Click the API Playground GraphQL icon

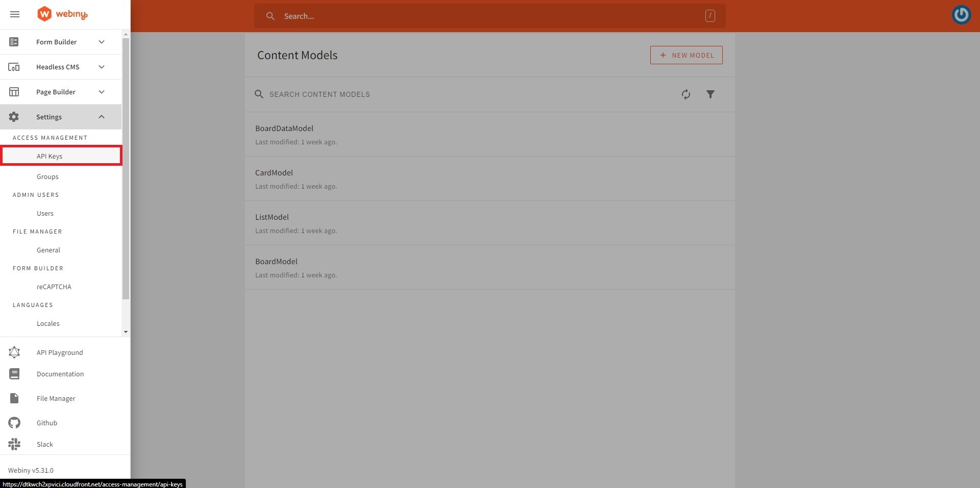(x=14, y=352)
